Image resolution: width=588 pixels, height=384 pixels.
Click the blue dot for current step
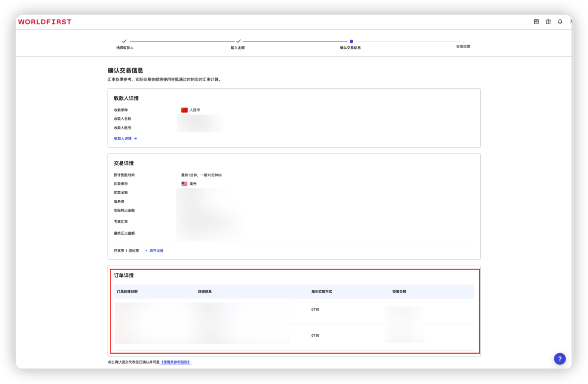[351, 41]
